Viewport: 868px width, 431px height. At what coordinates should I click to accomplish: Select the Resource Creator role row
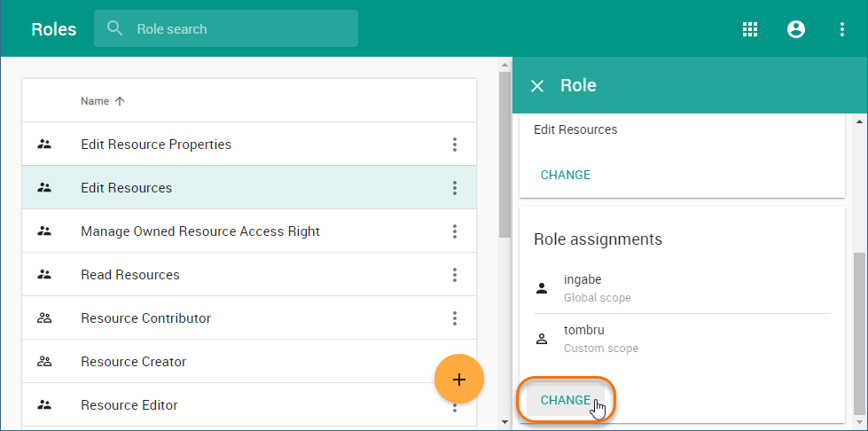pyautogui.click(x=133, y=362)
